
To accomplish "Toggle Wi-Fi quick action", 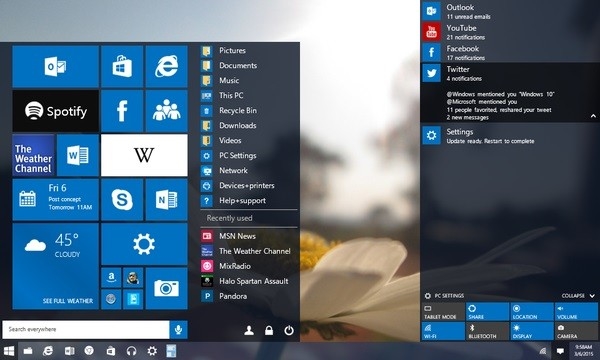I will (443, 331).
